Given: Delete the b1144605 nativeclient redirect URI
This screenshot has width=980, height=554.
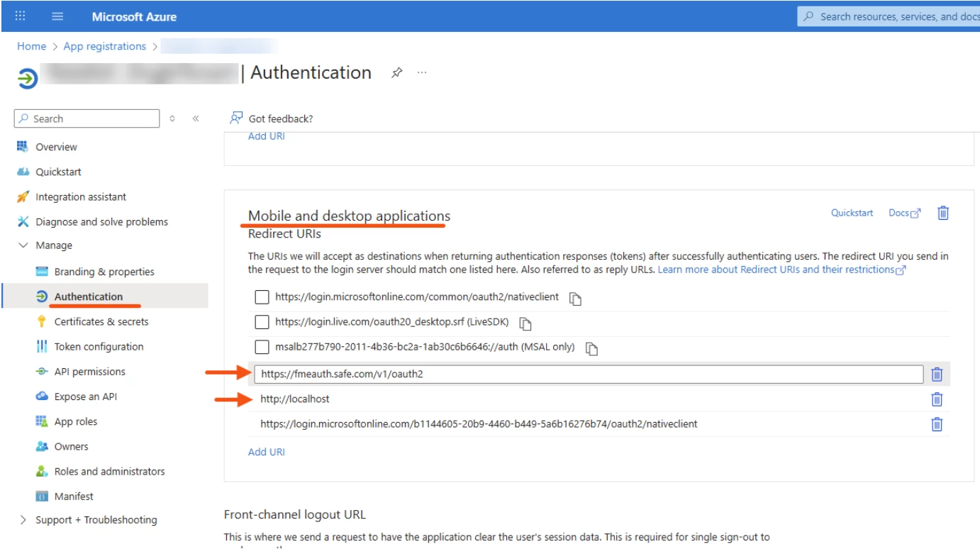Looking at the screenshot, I should tap(937, 424).
